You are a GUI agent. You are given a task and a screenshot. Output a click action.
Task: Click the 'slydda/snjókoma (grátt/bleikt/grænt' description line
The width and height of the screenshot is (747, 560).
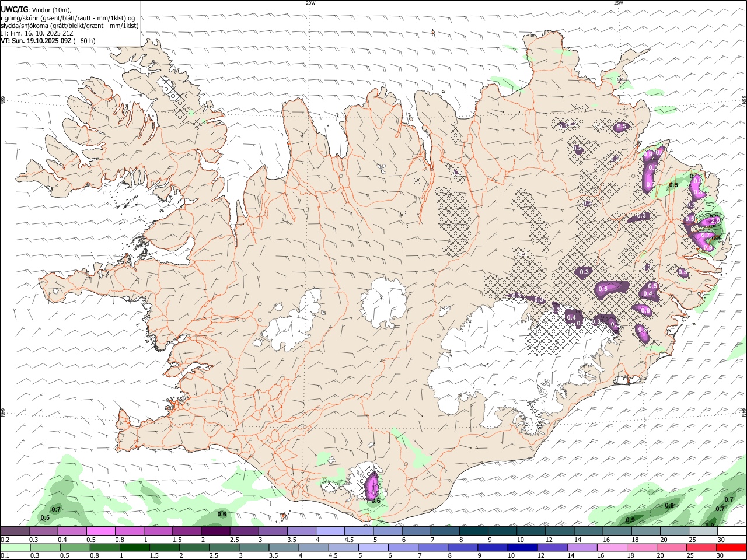[x=70, y=26]
